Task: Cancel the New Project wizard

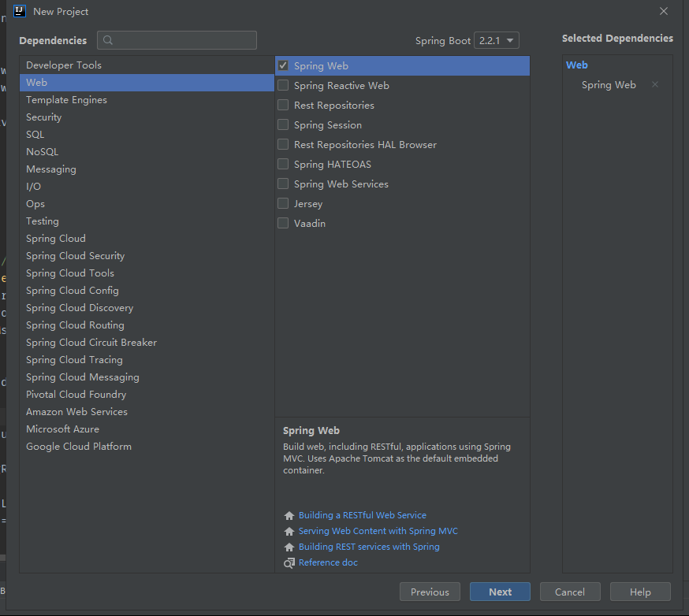Action: pos(570,592)
